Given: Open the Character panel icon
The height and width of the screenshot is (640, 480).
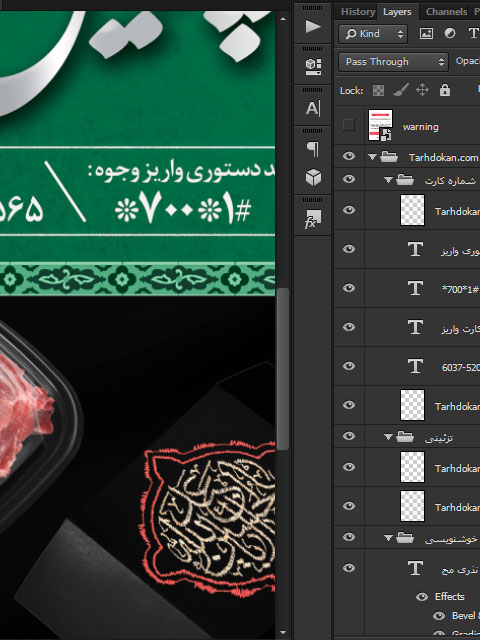Looking at the screenshot, I should 313,108.
